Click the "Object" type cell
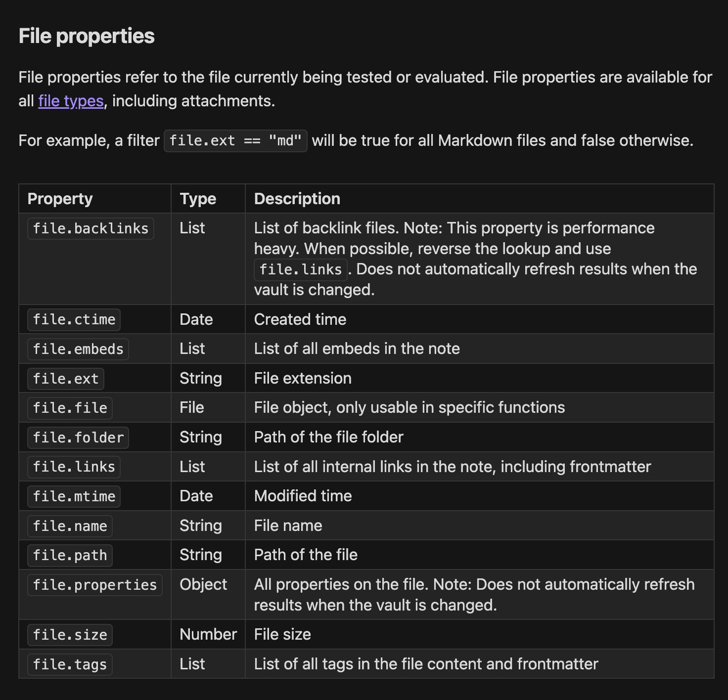 click(203, 584)
